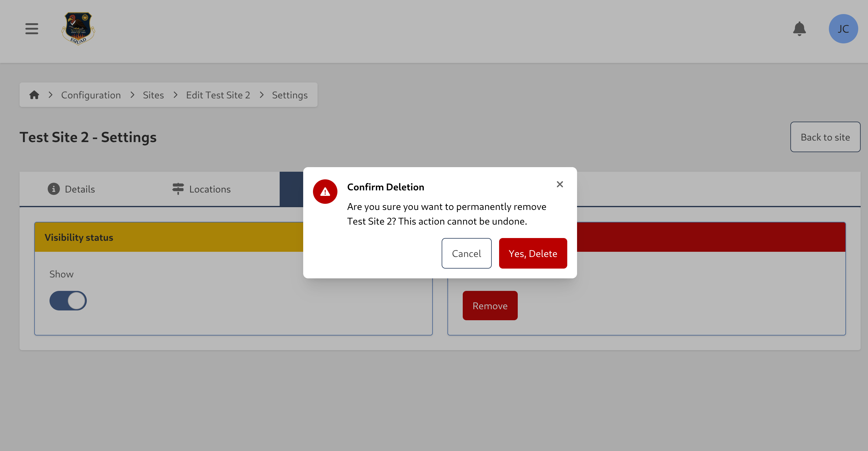Click the home icon in the breadcrumb

34,95
